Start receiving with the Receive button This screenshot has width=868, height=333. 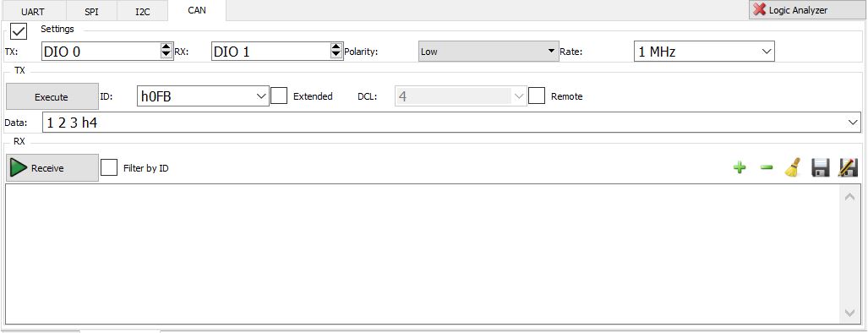pyautogui.click(x=52, y=168)
